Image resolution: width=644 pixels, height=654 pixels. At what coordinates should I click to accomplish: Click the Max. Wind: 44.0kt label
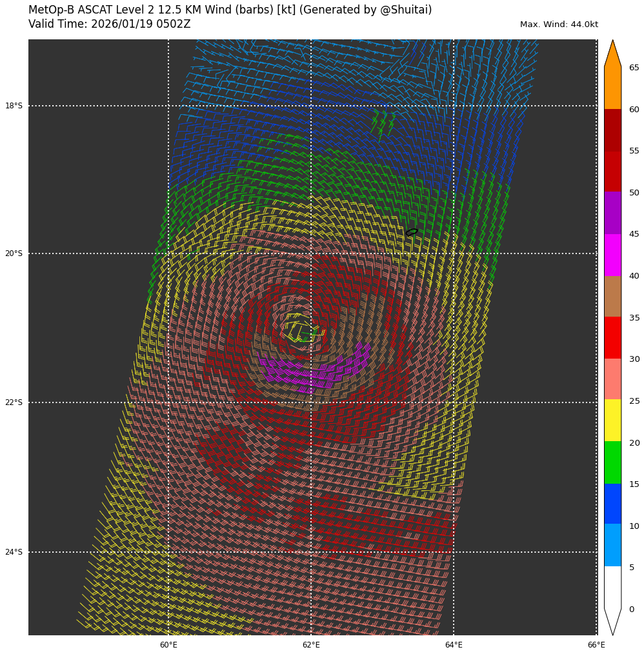click(559, 25)
